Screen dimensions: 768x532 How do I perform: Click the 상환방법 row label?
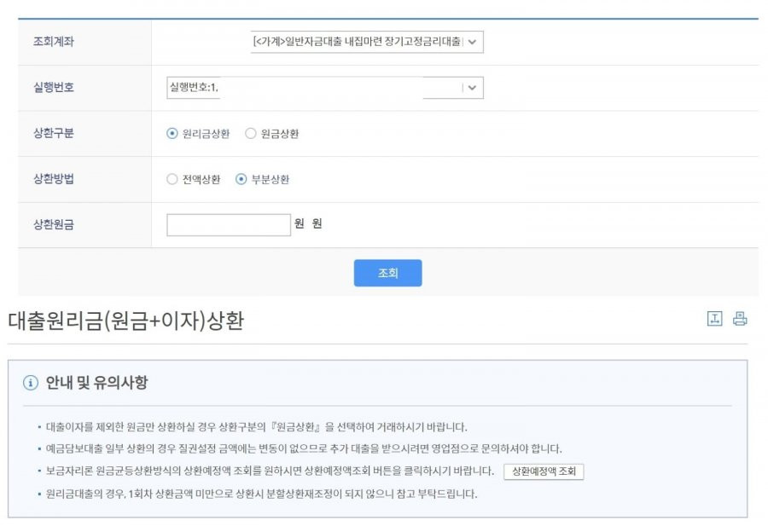[x=54, y=179]
